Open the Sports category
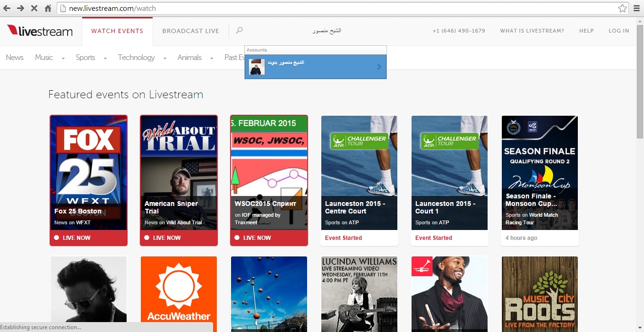 coord(86,58)
